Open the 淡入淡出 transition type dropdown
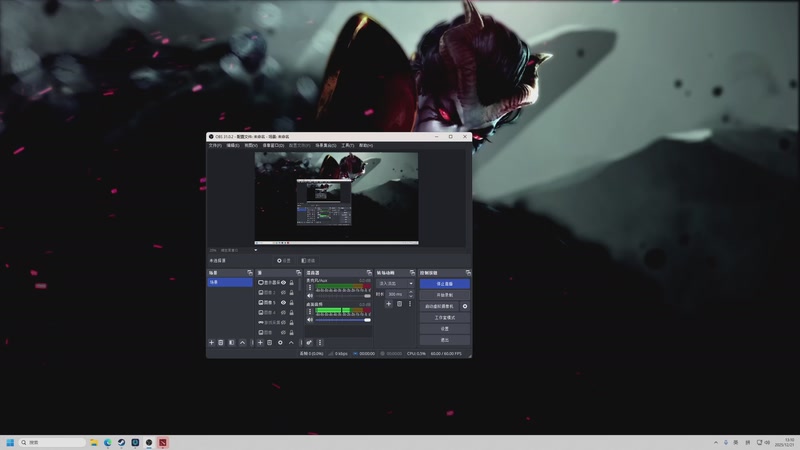This screenshot has height=450, width=800. [395, 284]
